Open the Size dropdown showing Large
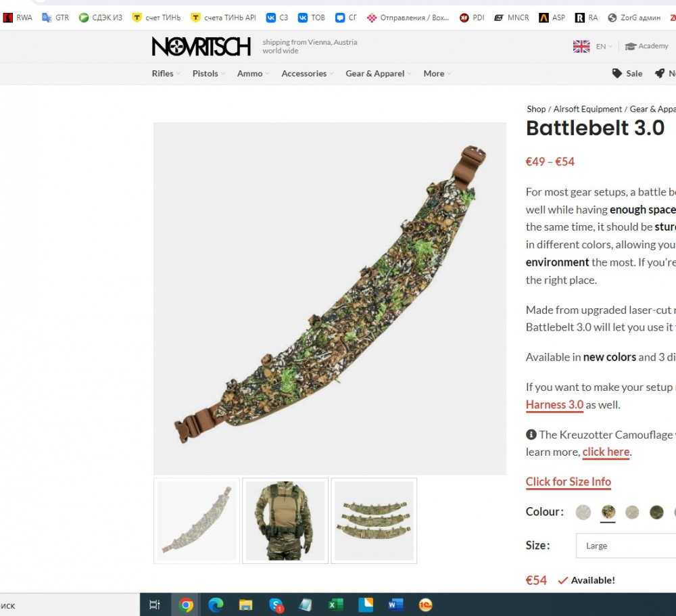This screenshot has width=676, height=616. (x=626, y=546)
